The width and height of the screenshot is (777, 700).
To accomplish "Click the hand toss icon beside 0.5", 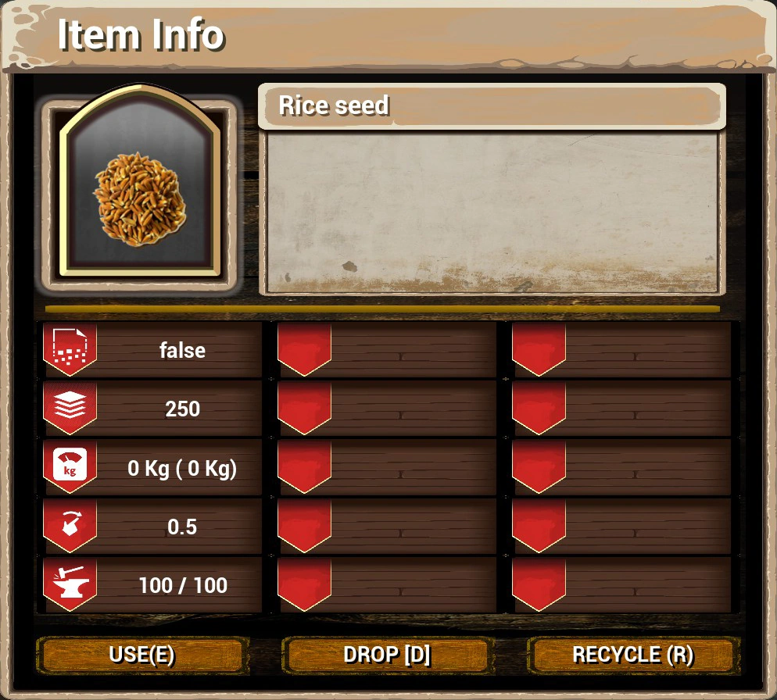I will click(x=70, y=523).
